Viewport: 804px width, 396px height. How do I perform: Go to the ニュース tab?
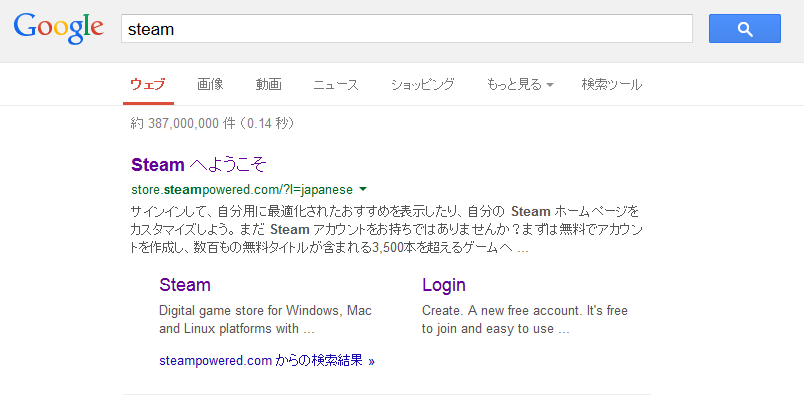[x=336, y=85]
